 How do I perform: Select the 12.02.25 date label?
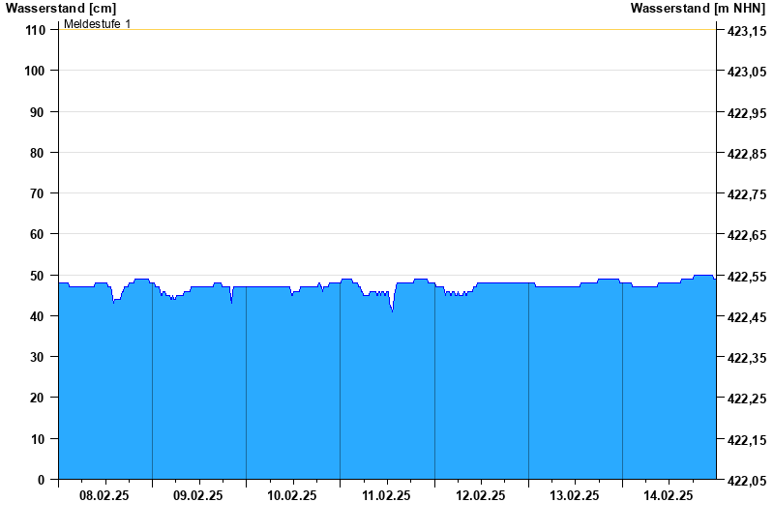(x=481, y=496)
